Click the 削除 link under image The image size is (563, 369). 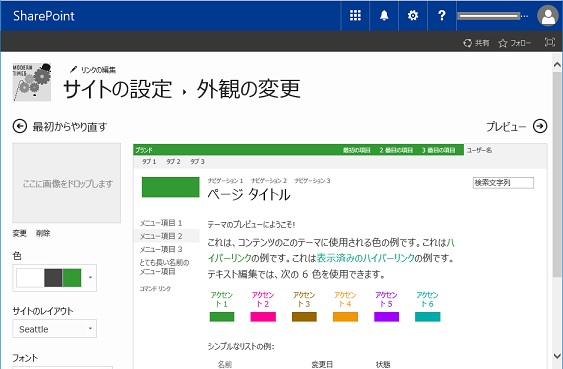point(43,233)
